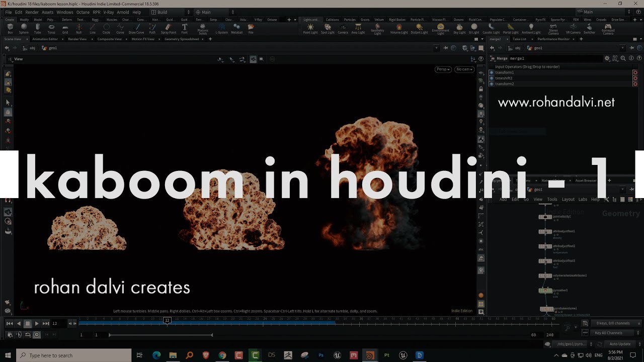Image resolution: width=644 pixels, height=362 pixels.
Task: Select the Grid shelf tool
Action: (65, 29)
